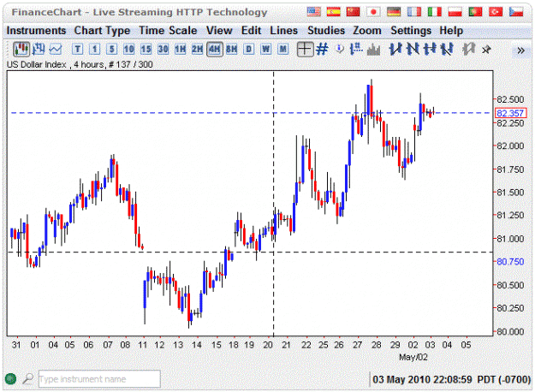Click the May/02 date axis label

tap(413, 357)
